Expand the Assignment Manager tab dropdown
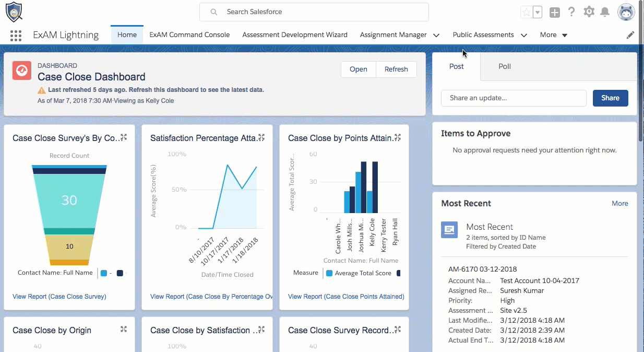The width and height of the screenshot is (644, 352). click(436, 35)
